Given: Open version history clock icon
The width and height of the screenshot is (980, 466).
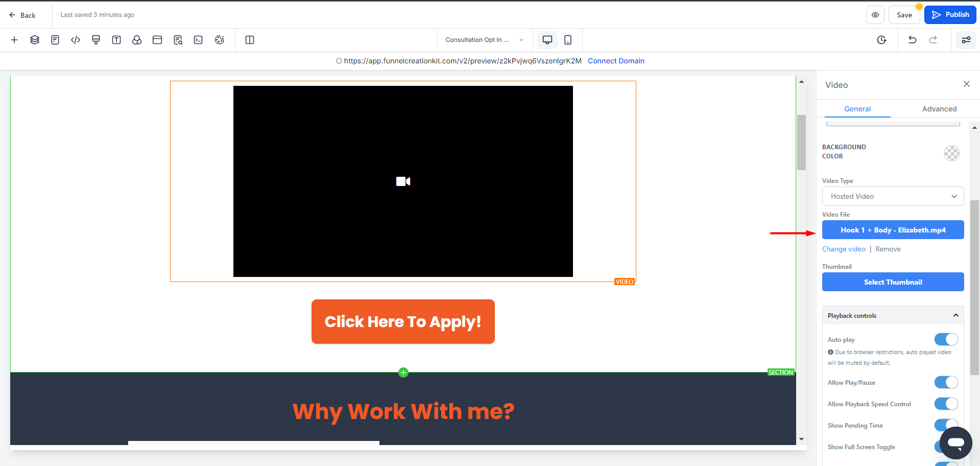Looking at the screenshot, I should [x=881, y=40].
